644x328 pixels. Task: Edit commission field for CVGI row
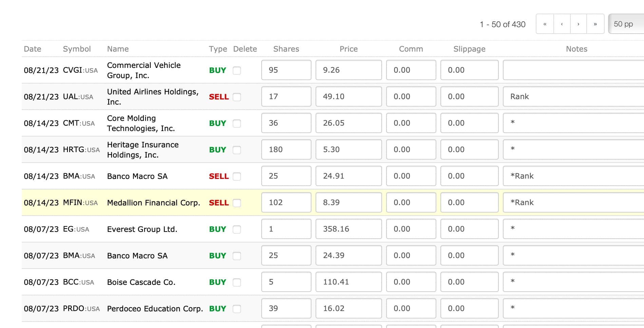[x=411, y=70]
